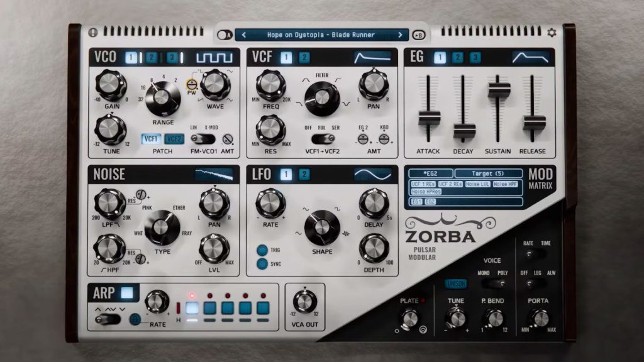Select VCO tab 2
The image size is (644, 362).
click(151, 57)
